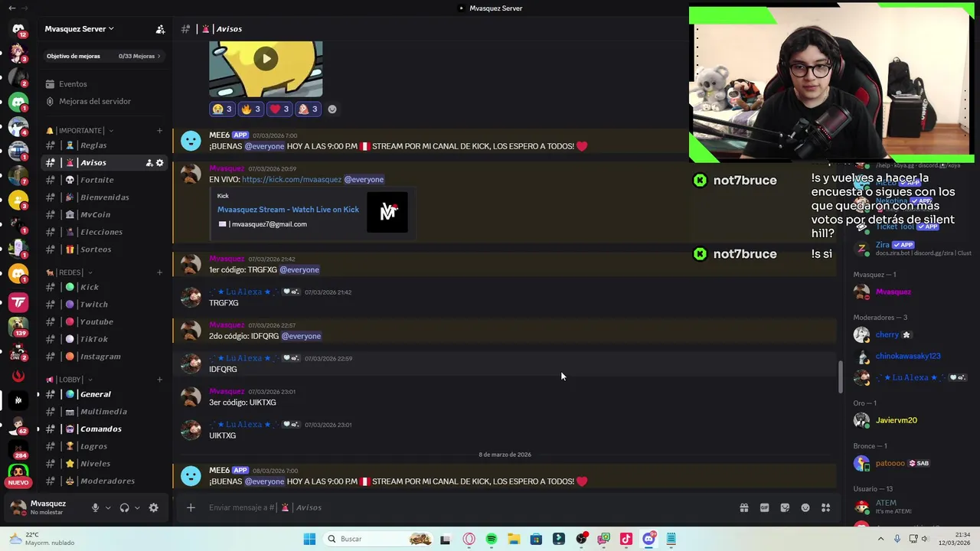Open the Multimedia channel
The width and height of the screenshot is (980, 551).
click(103, 412)
